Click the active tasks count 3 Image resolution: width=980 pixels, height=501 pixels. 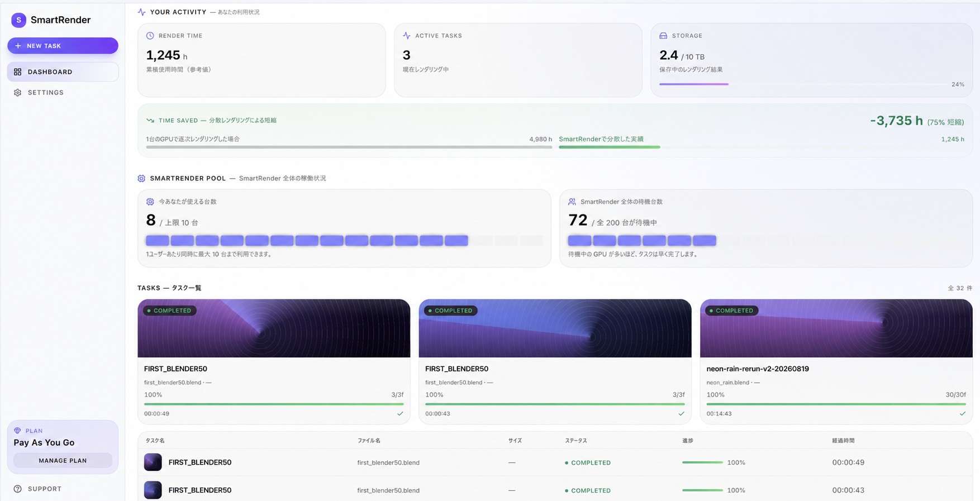[407, 55]
